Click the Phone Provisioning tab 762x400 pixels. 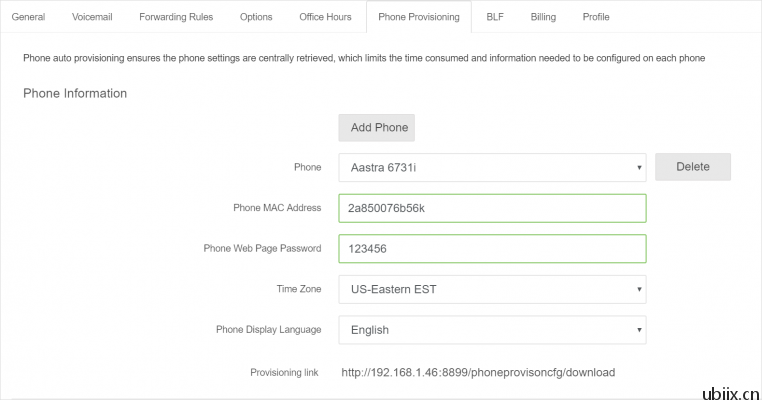pos(419,17)
